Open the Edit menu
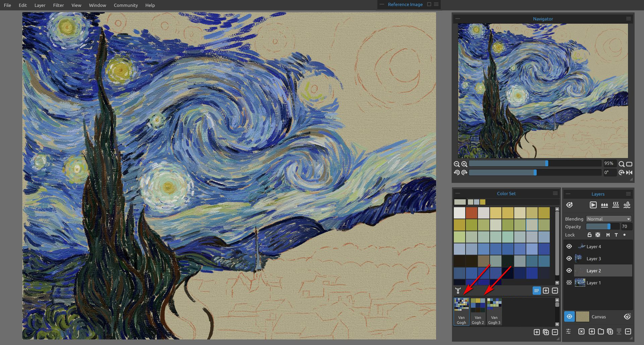The height and width of the screenshot is (345, 644). pos(23,5)
